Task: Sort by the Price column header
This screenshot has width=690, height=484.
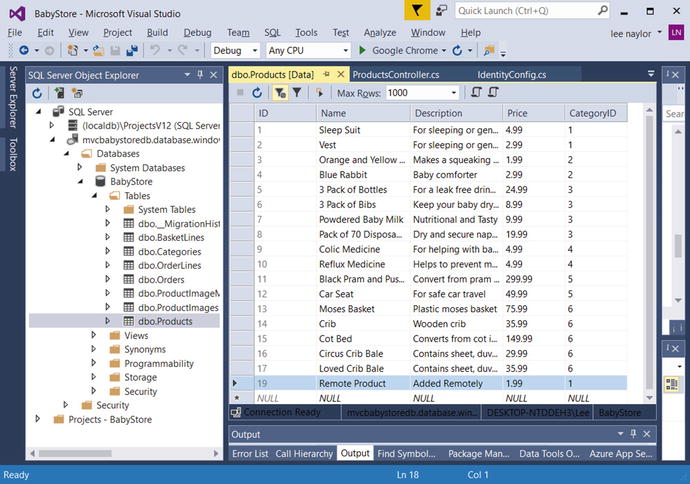Action: [x=533, y=113]
